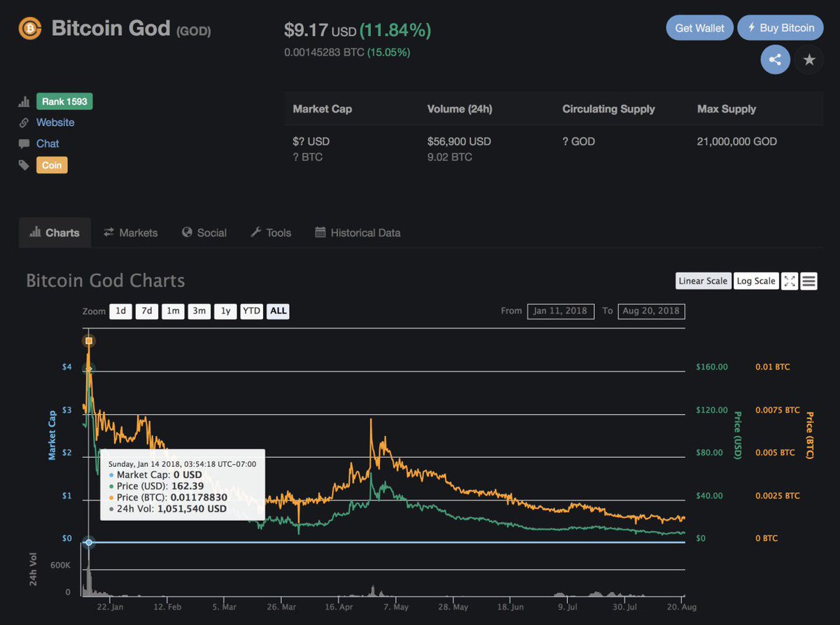Toggle fullscreen chart with the expand icon
The width and height of the screenshot is (840, 625).
point(790,281)
